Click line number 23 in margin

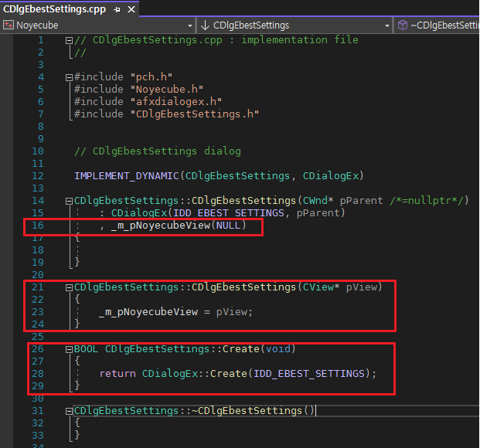point(38,312)
